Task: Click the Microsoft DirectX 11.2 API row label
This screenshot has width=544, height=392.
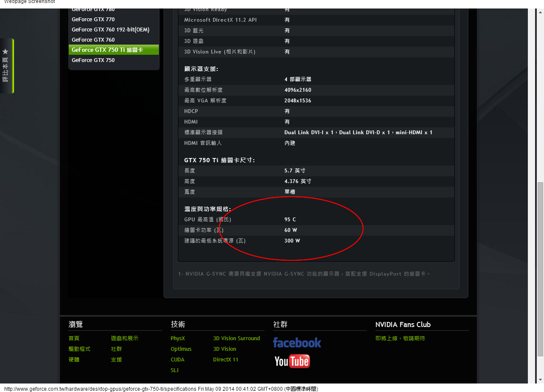Action: pyautogui.click(x=220, y=20)
